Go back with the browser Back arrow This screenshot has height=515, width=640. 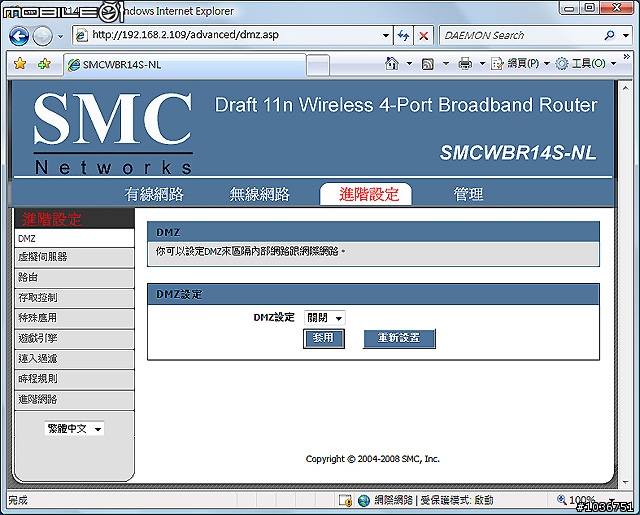point(19,36)
